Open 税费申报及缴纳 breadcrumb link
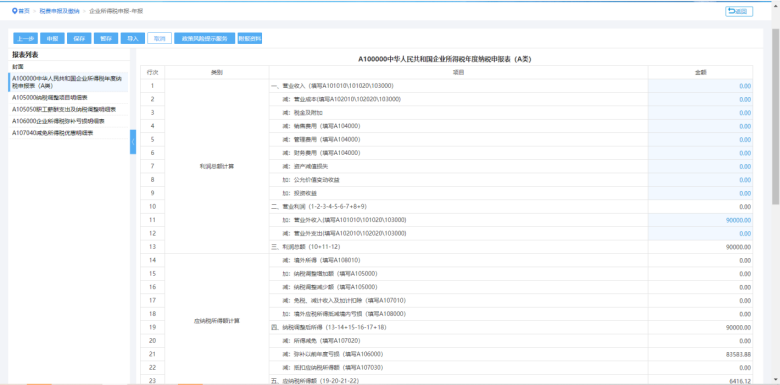This screenshot has width=780, height=385. click(59, 11)
